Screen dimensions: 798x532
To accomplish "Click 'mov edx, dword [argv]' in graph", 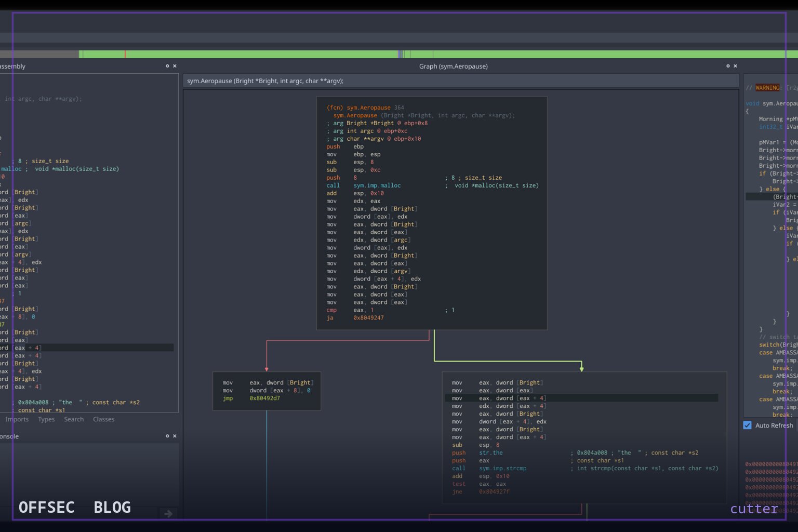I will 368,271.
